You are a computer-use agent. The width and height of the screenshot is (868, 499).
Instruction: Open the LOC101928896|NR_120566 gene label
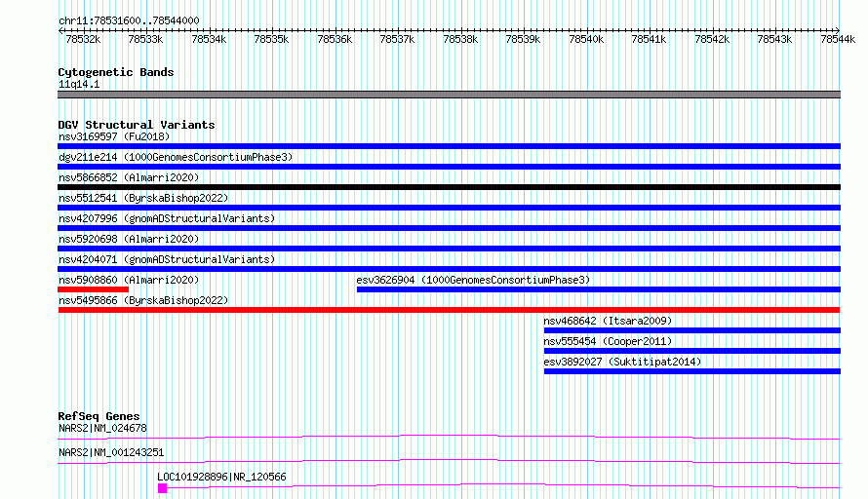point(221,477)
